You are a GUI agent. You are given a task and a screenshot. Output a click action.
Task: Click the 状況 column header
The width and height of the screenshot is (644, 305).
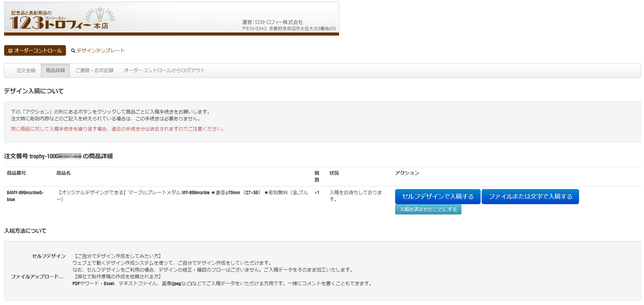pyautogui.click(x=334, y=173)
